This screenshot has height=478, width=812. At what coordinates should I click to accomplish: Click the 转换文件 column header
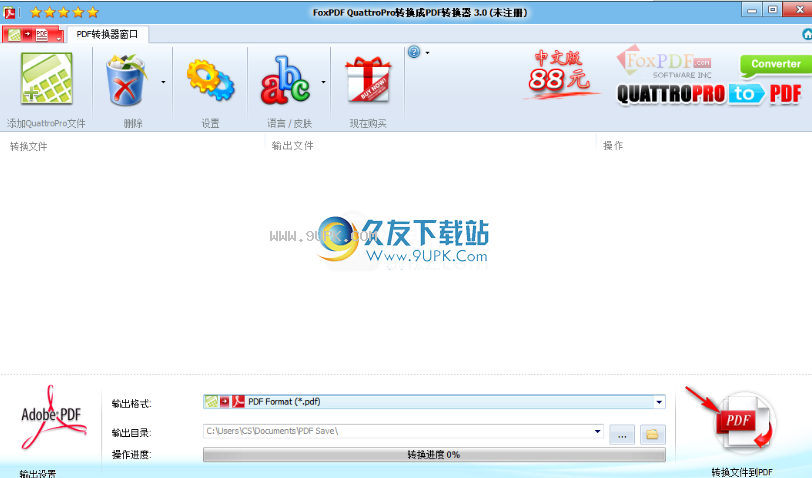[28, 147]
